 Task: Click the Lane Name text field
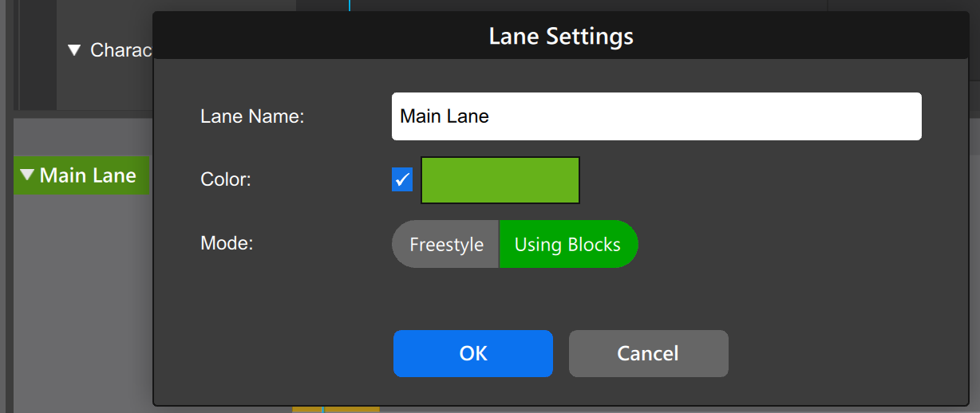pyautogui.click(x=656, y=116)
